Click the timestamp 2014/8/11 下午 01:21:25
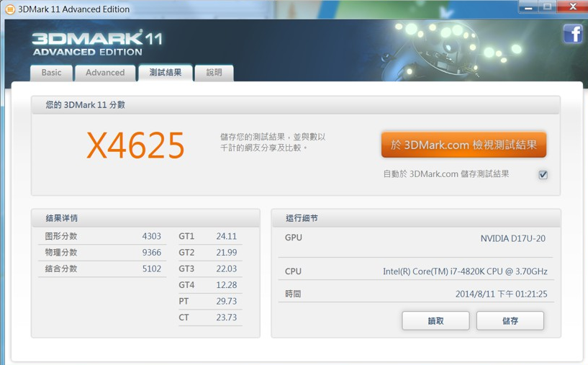This screenshot has width=588, height=365. [x=502, y=294]
